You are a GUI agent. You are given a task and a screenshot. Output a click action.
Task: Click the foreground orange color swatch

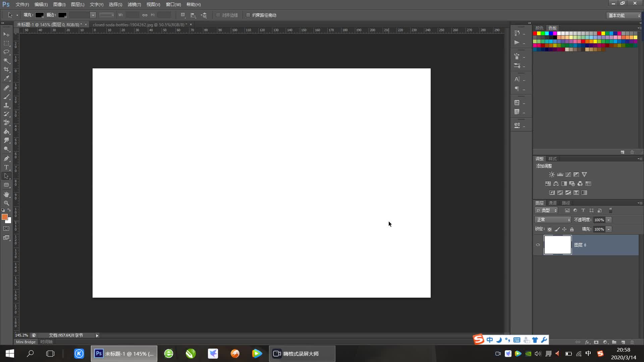click(5, 217)
